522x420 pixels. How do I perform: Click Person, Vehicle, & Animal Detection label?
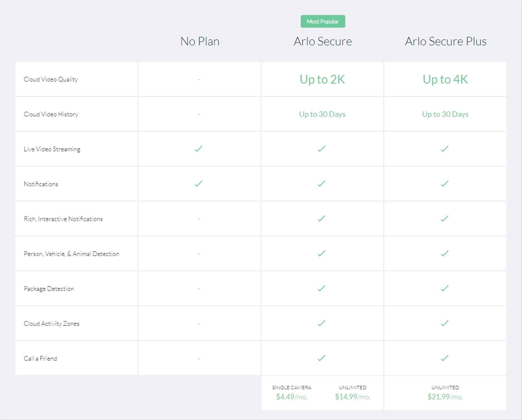pos(72,254)
